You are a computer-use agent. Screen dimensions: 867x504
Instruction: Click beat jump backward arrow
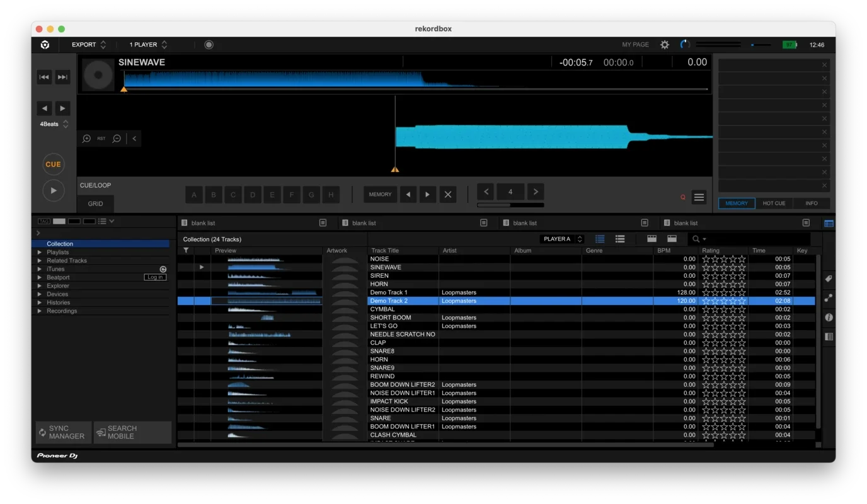(x=44, y=108)
